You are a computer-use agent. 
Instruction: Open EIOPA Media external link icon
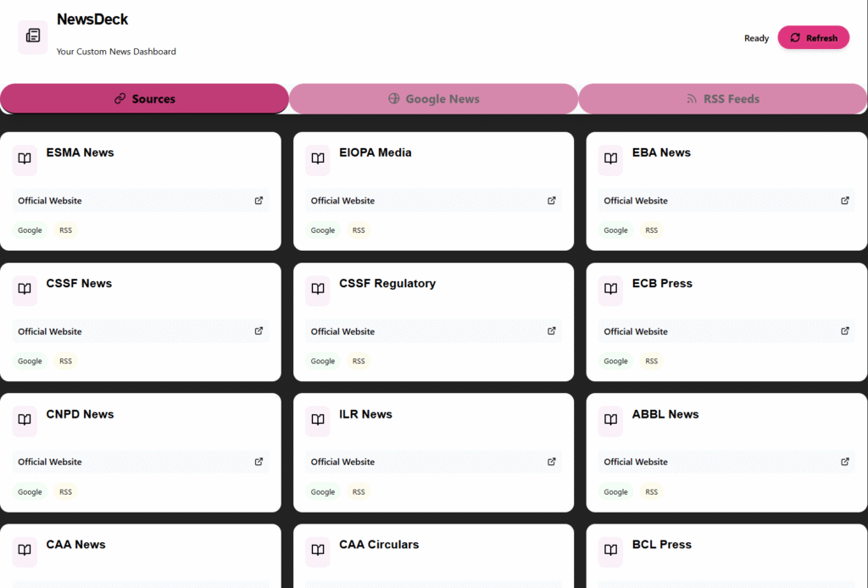(552, 201)
